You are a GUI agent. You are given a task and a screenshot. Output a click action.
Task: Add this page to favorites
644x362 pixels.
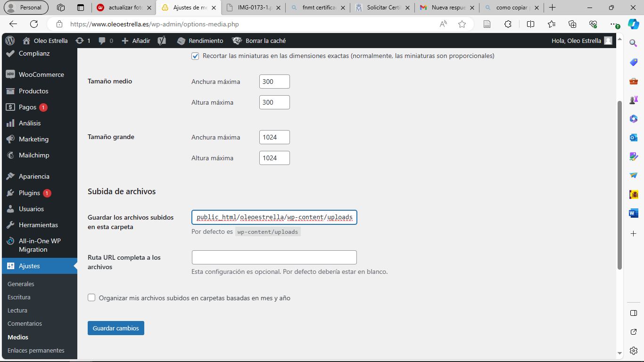[462, 24]
